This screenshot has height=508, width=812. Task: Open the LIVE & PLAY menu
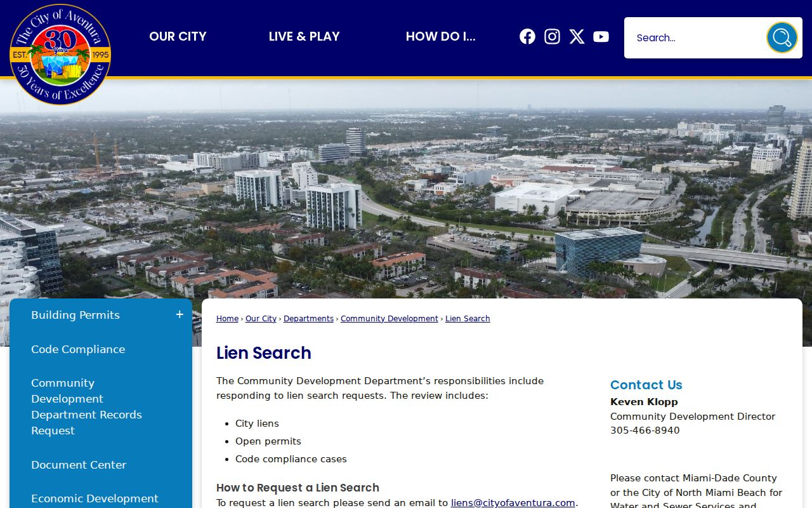click(304, 36)
